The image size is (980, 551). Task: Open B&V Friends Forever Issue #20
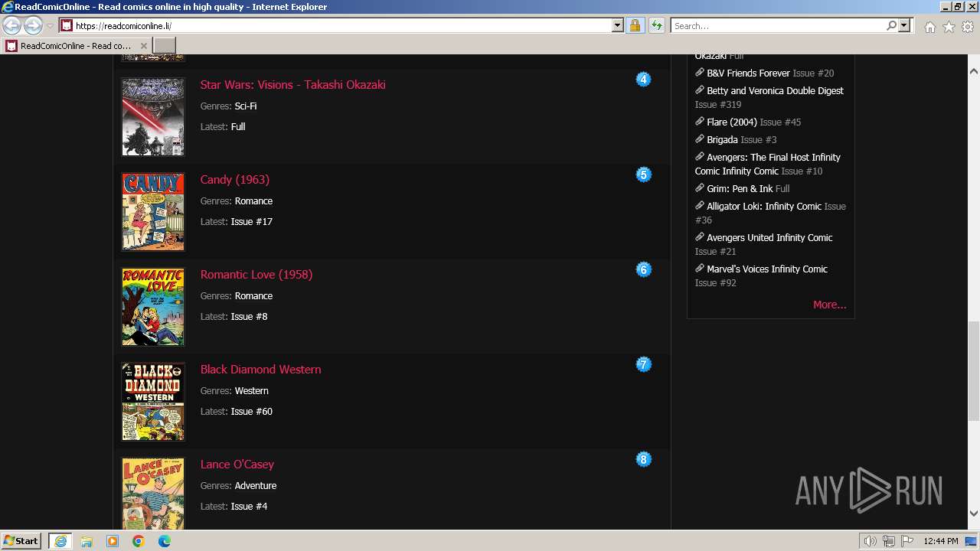coord(770,73)
